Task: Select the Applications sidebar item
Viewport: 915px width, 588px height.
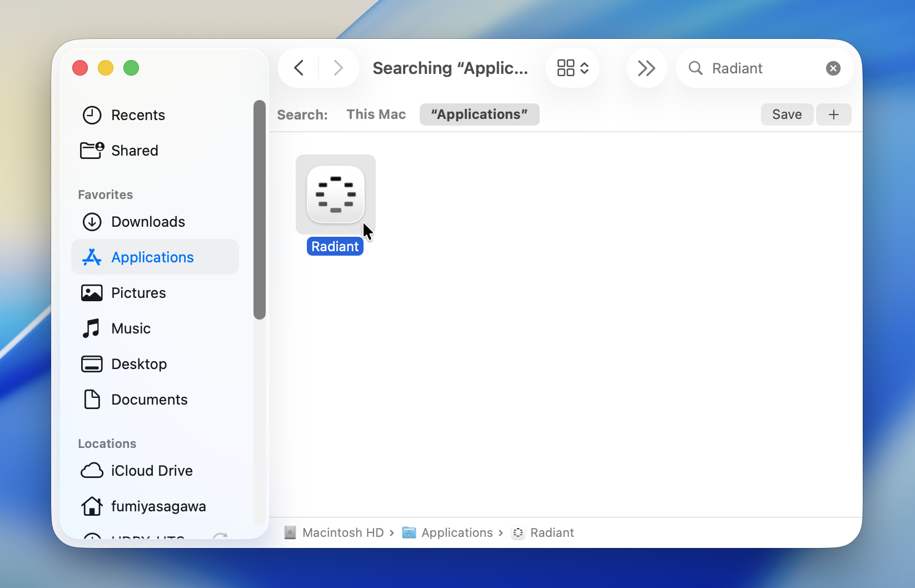Action: tap(152, 257)
